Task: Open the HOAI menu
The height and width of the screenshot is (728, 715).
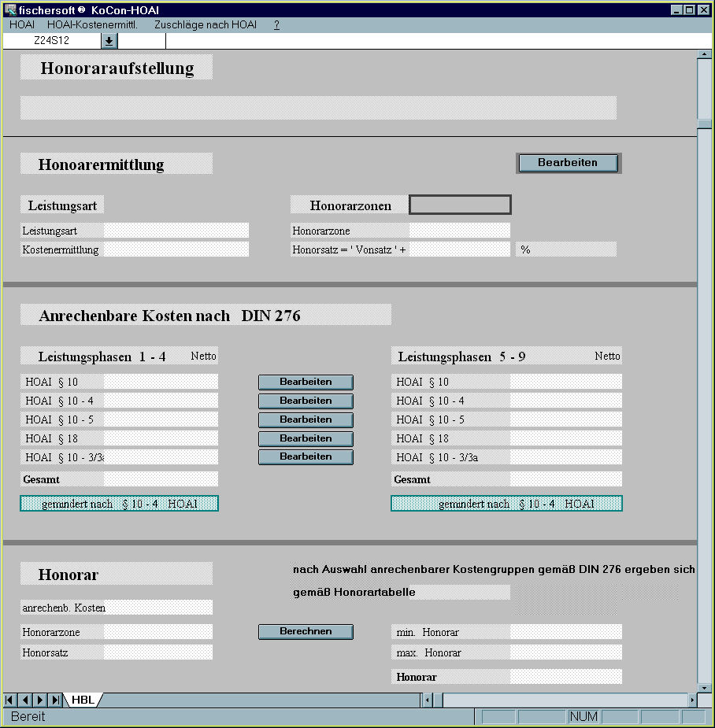Action: tap(22, 25)
